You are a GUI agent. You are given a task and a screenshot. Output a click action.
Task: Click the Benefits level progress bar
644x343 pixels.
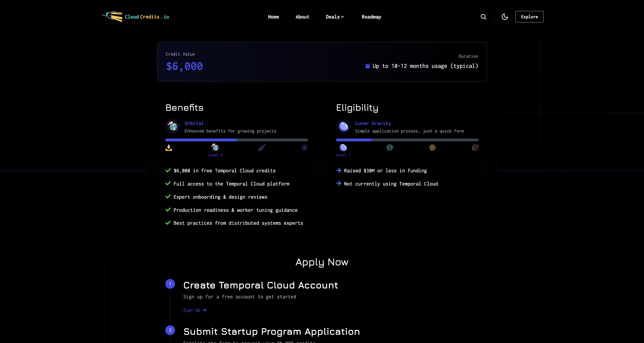pos(237,140)
